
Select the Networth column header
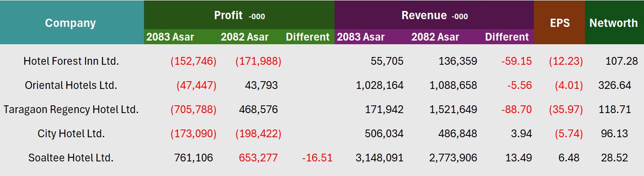(614, 23)
